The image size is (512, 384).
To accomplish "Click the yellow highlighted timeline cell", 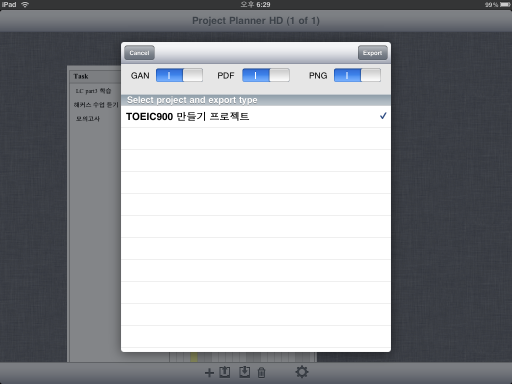I will 194,357.
